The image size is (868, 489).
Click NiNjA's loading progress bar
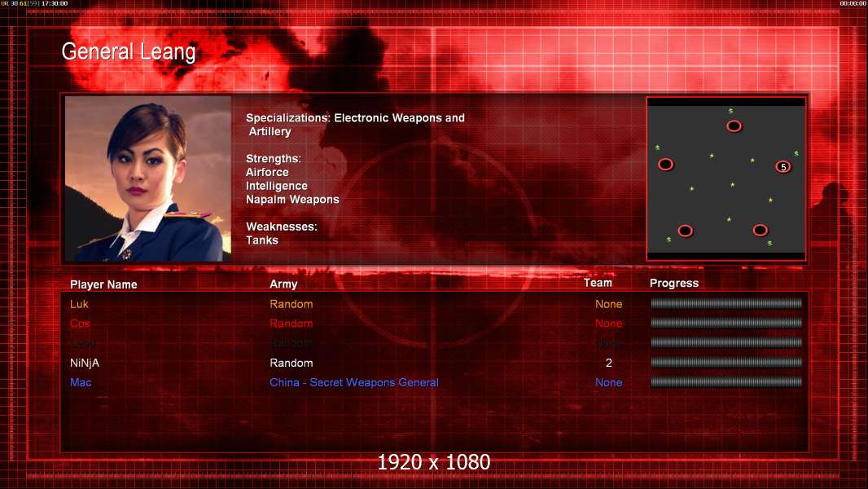click(726, 362)
